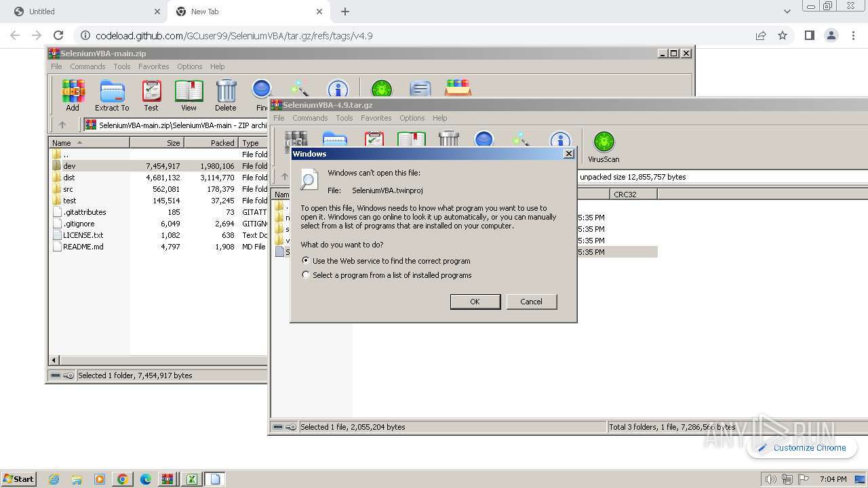
Task: Close the Windows can't open file dialog
Action: coord(569,154)
